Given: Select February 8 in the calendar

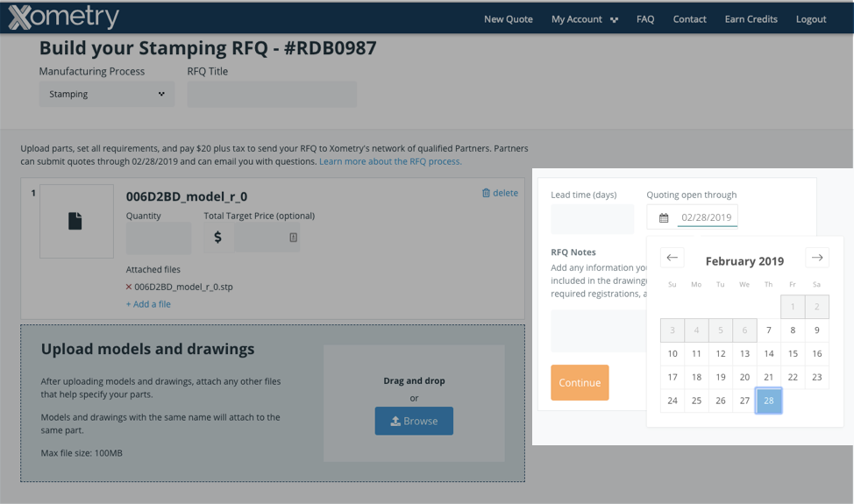Looking at the screenshot, I should click(793, 330).
